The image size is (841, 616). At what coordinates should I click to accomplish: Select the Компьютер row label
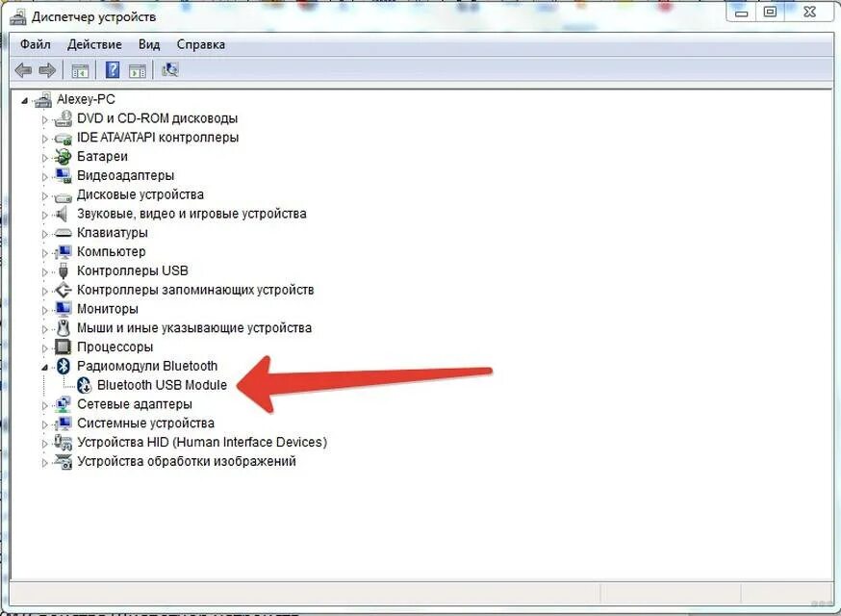pos(111,251)
